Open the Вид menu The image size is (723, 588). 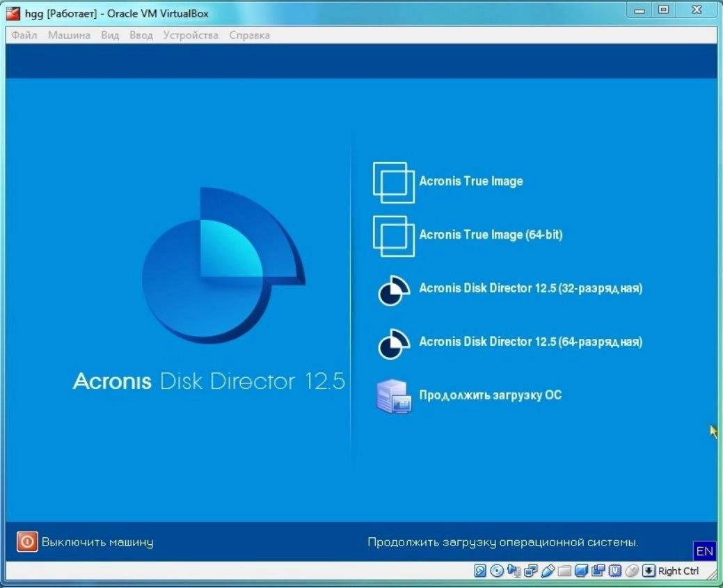coord(110,35)
